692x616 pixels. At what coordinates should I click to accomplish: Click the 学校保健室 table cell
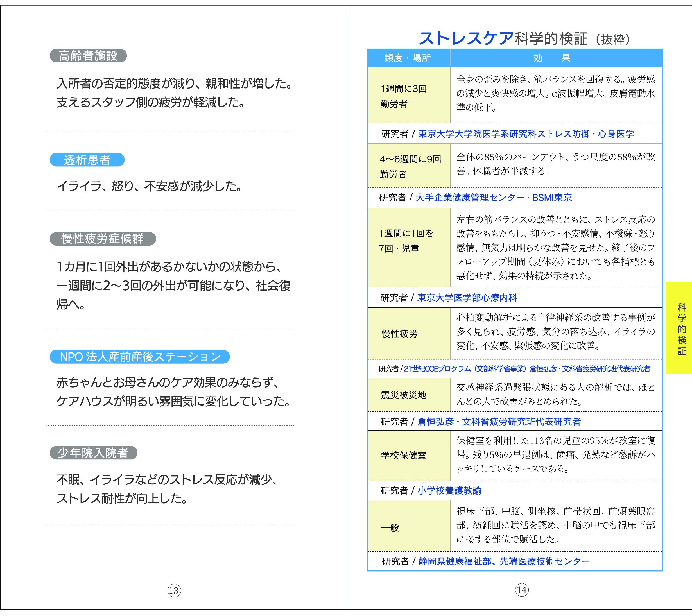coord(409,456)
